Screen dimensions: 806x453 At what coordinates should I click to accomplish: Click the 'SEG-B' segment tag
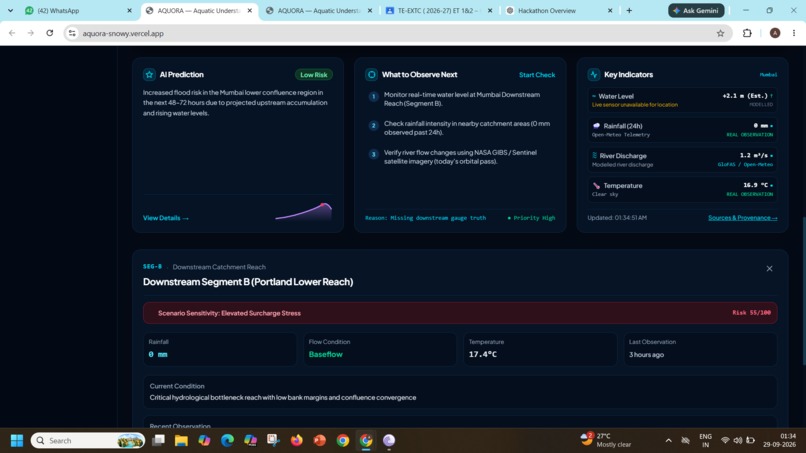pyautogui.click(x=152, y=266)
